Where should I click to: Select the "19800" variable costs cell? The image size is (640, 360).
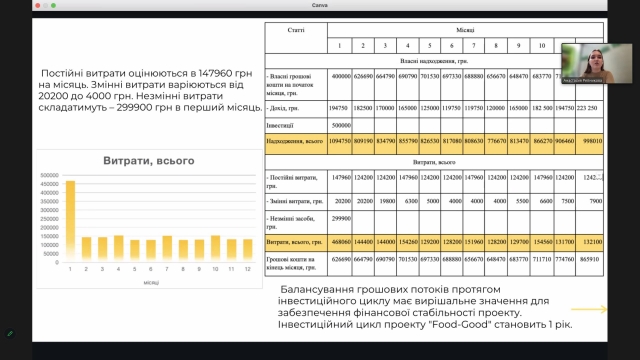coord(385,201)
